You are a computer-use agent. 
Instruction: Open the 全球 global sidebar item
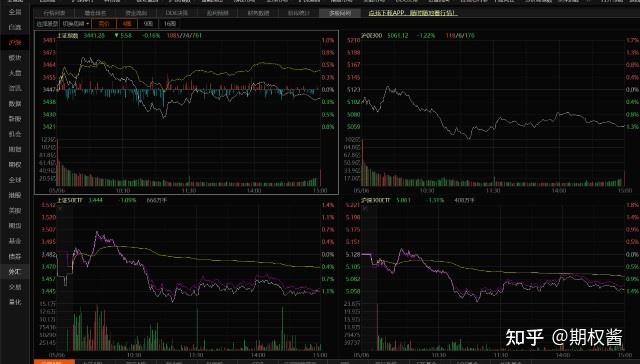[x=15, y=180]
